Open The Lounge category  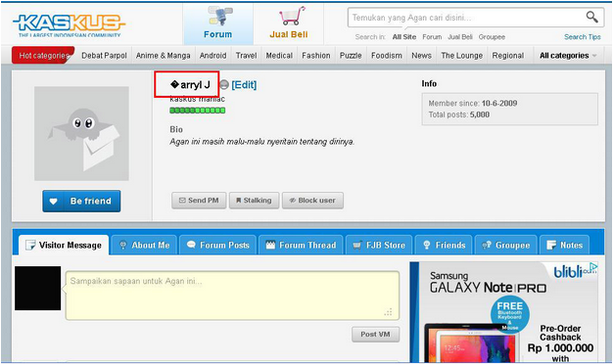[461, 56]
